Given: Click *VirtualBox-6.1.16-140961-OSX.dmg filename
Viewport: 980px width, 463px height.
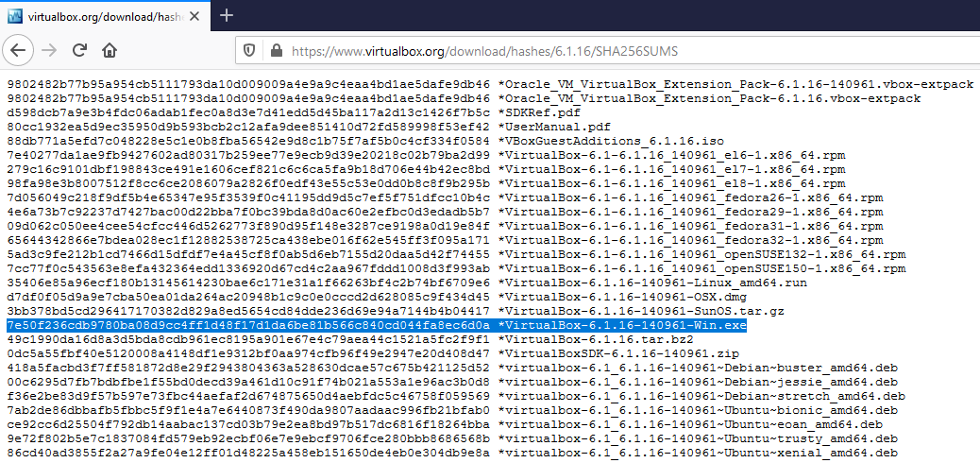Looking at the screenshot, I should [x=622, y=298].
